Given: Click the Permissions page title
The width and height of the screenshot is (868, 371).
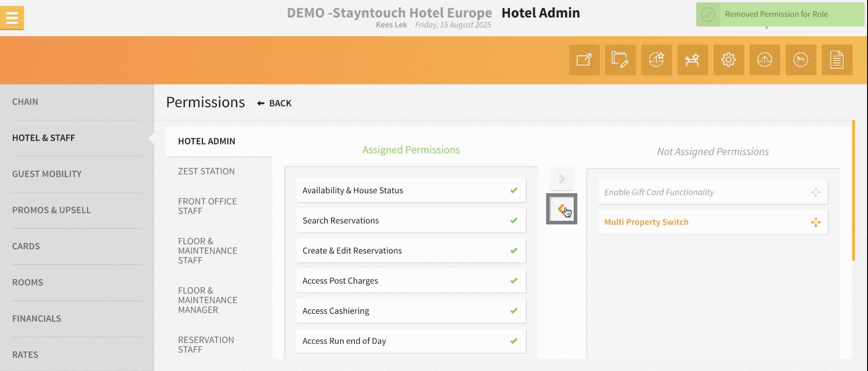Looking at the screenshot, I should click(x=205, y=102).
